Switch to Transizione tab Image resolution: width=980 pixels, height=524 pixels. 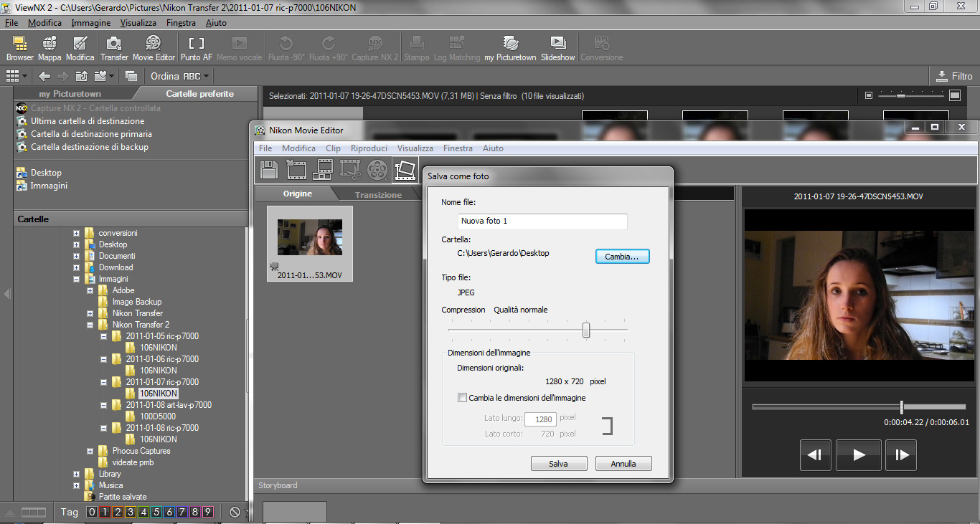378,194
